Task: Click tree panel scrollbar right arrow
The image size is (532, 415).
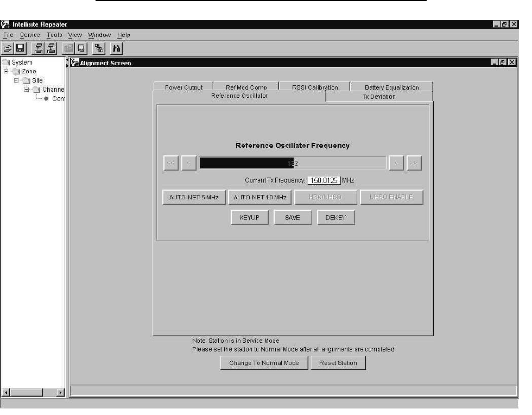Action: point(60,392)
